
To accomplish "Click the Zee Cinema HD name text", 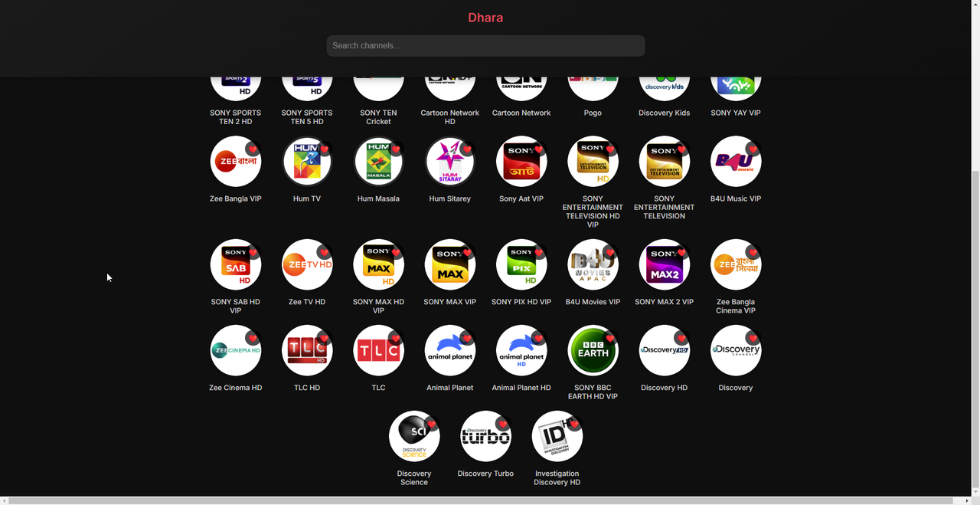I will coord(236,388).
